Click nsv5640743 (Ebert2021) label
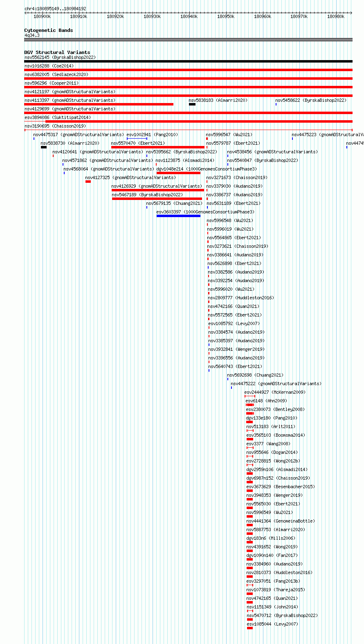 tap(235, 367)
